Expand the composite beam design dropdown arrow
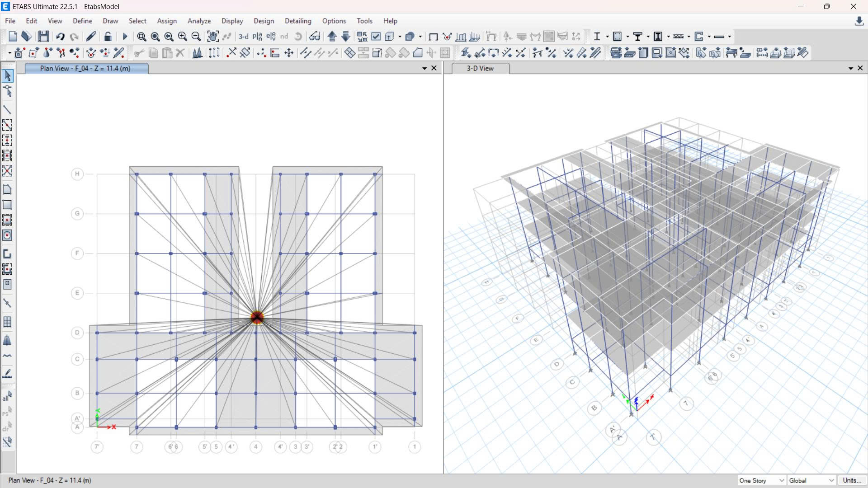868x488 pixels. pos(648,37)
